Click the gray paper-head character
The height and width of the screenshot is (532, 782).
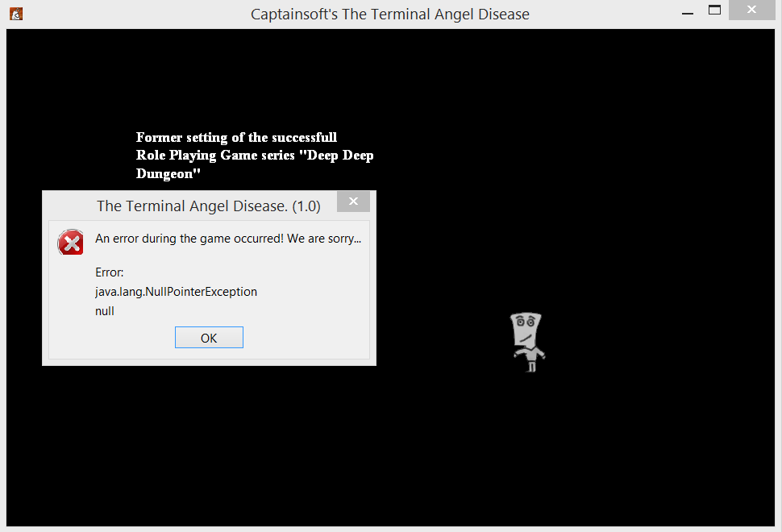point(528,342)
